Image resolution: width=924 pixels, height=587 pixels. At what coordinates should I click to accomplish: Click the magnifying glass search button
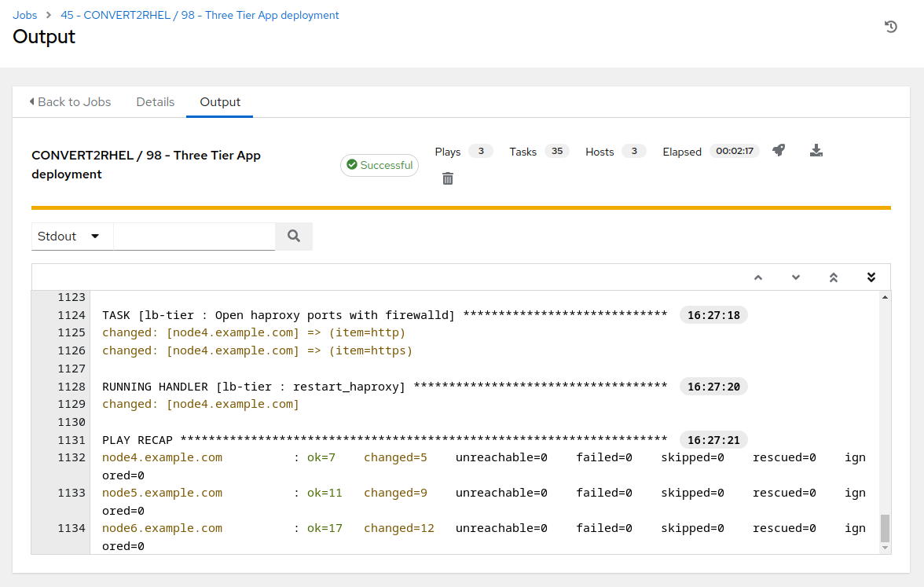pos(294,236)
